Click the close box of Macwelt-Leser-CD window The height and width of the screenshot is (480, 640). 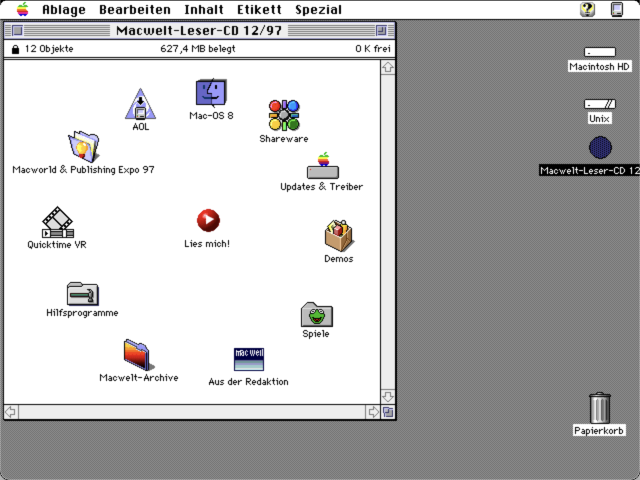click(17, 30)
